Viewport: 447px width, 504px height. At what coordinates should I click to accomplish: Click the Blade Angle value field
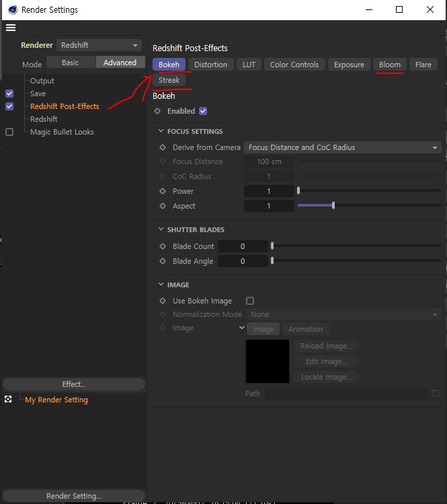pyautogui.click(x=243, y=261)
